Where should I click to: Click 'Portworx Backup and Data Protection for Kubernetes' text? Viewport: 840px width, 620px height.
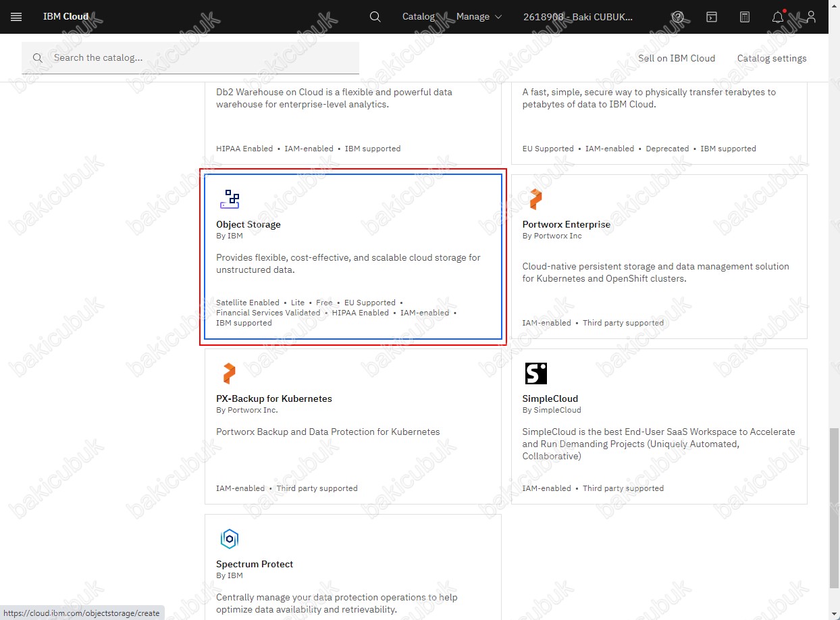pyautogui.click(x=328, y=432)
